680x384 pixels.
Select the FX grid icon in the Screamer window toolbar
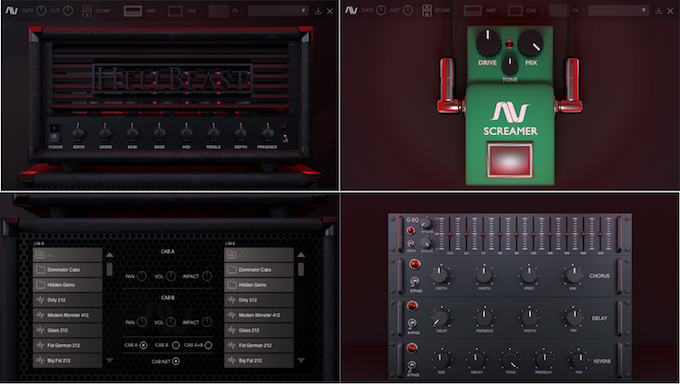pyautogui.click(x=559, y=10)
